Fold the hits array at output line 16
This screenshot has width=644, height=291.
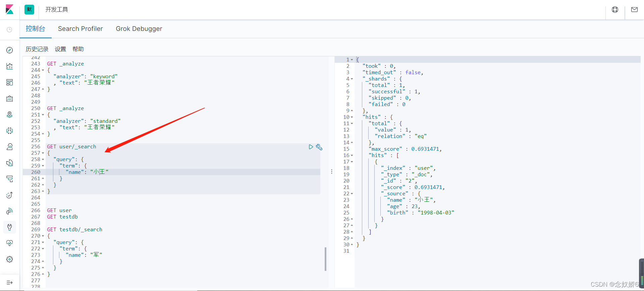(352, 155)
